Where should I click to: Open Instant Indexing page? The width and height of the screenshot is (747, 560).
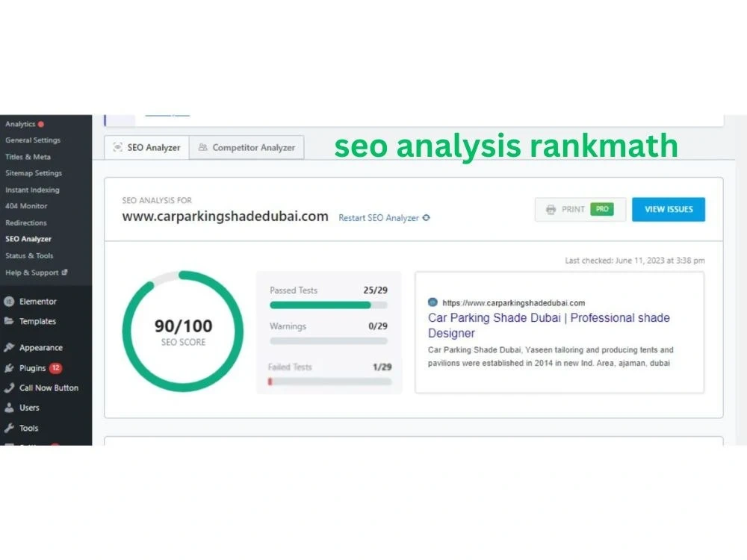(x=32, y=190)
